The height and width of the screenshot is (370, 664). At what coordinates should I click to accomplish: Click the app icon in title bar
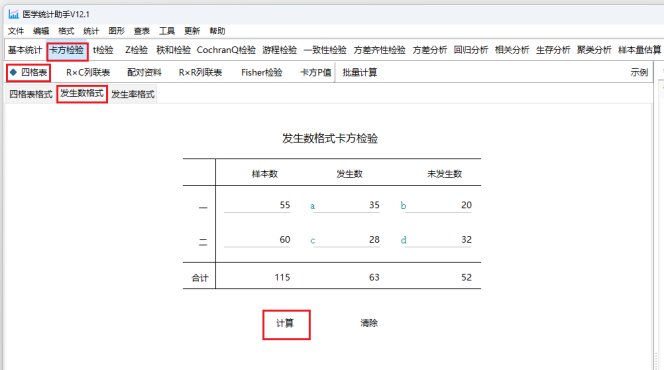click(14, 14)
